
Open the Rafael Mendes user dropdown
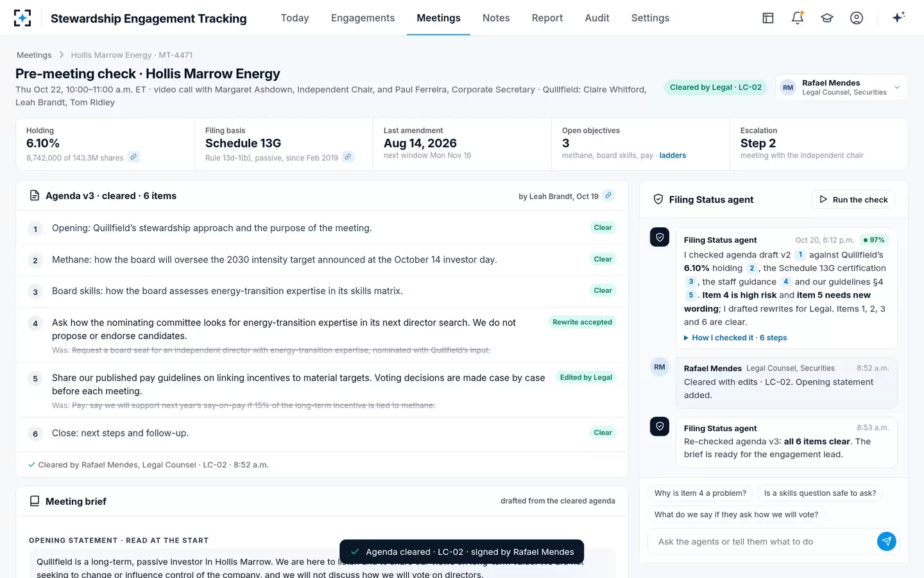coord(841,87)
